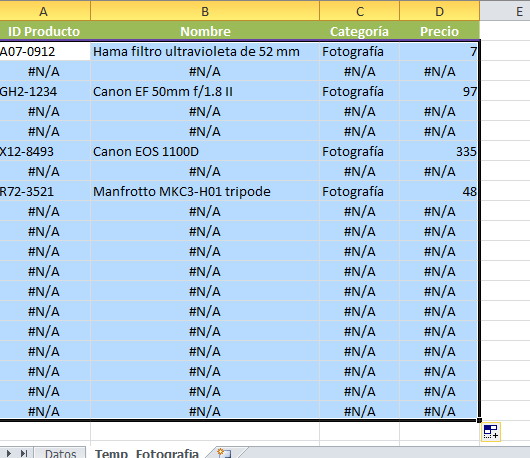Click the fill handle at selection corner
Image resolution: width=530 pixels, height=458 pixels.
[479, 420]
